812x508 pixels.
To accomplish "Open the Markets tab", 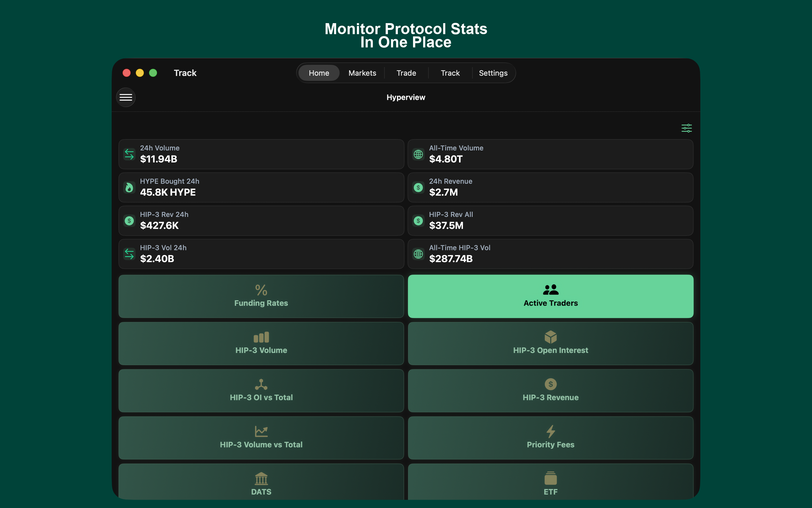I will point(362,73).
